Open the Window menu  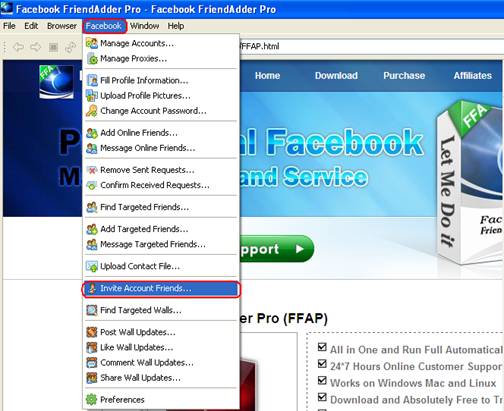[x=144, y=26]
